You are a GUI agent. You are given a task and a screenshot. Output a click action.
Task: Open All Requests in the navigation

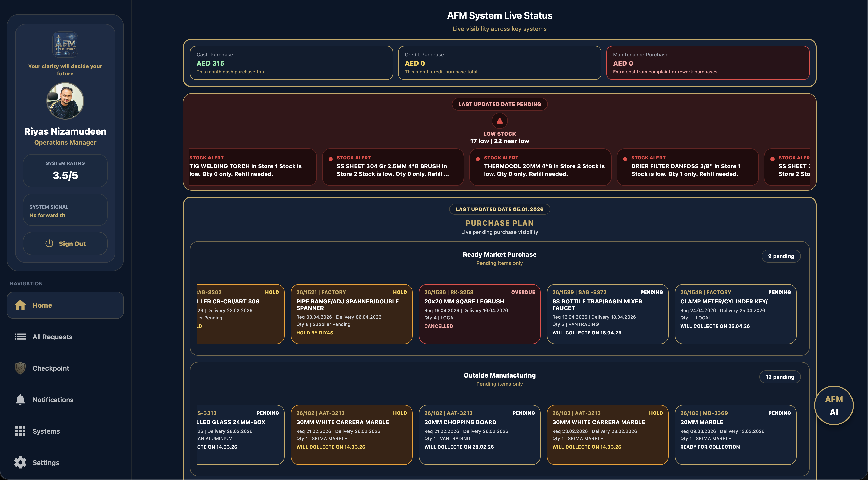click(x=65, y=337)
